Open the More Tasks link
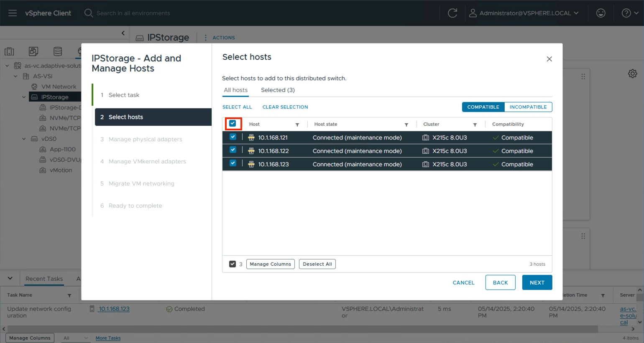 [108, 338]
